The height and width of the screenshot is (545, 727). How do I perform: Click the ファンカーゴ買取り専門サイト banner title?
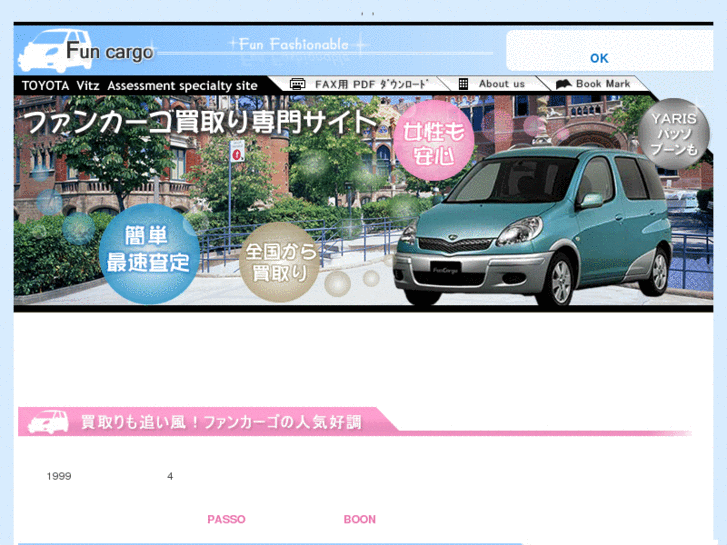point(202,122)
